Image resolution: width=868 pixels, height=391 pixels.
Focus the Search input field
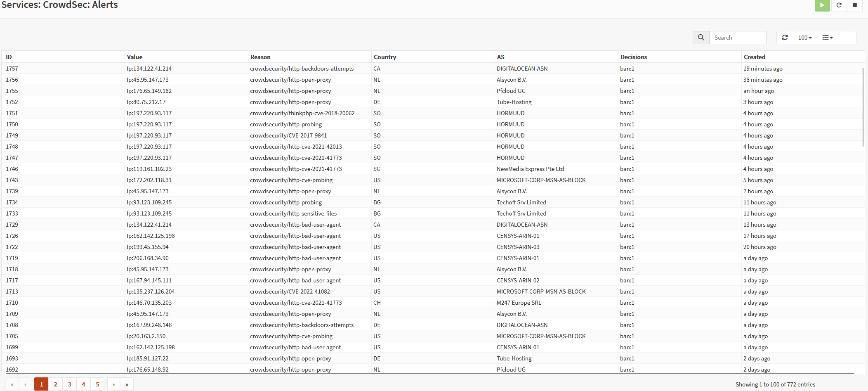(x=738, y=38)
